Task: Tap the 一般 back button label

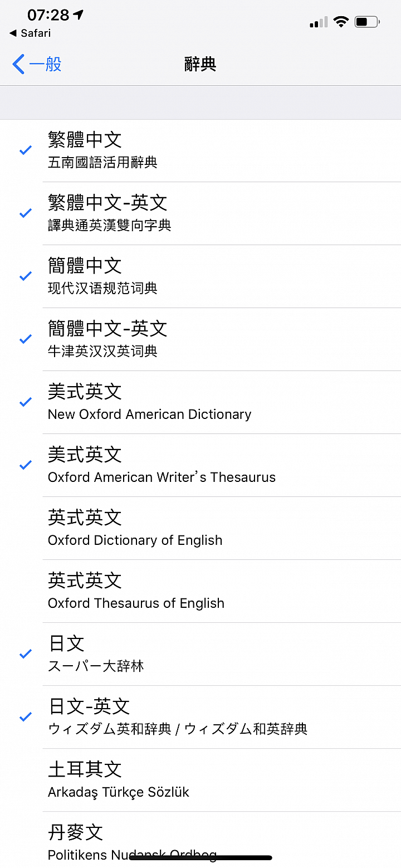Action: (x=45, y=64)
